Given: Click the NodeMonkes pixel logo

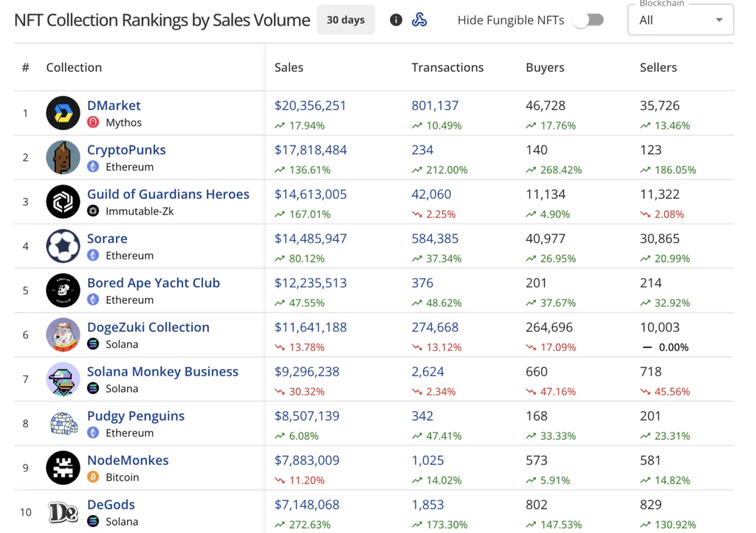Looking at the screenshot, I should point(63,467).
